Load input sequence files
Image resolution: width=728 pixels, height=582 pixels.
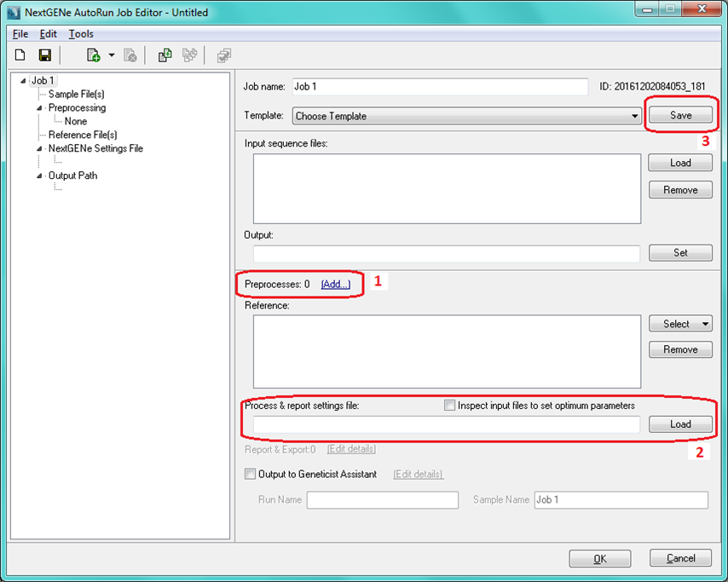tap(680, 163)
